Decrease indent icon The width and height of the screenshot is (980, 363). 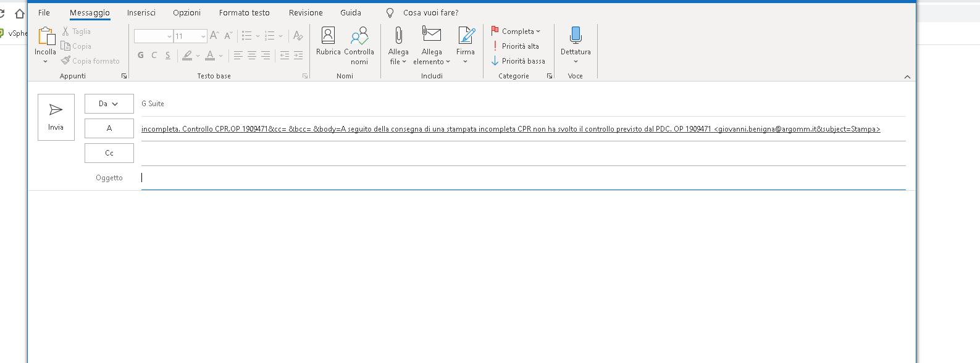coord(285,55)
